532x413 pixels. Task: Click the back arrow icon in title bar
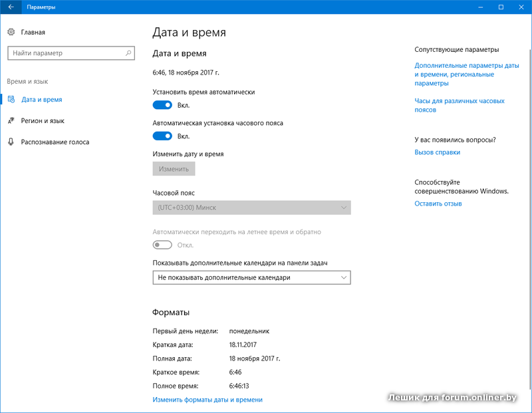11,7
